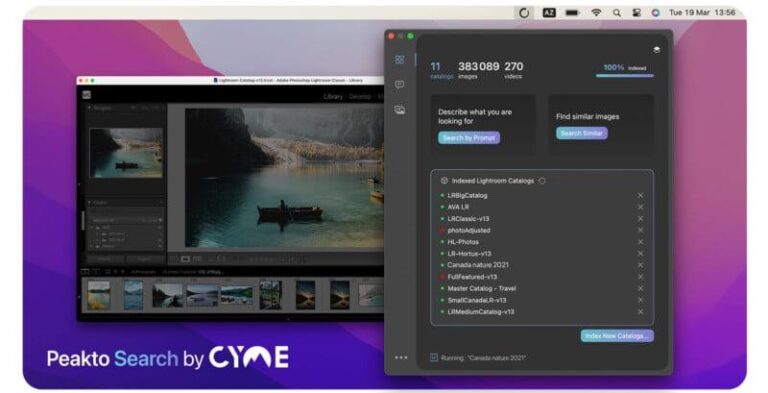768x393 pixels.
Task: Switch to the Develop module tab
Action: tap(360, 97)
